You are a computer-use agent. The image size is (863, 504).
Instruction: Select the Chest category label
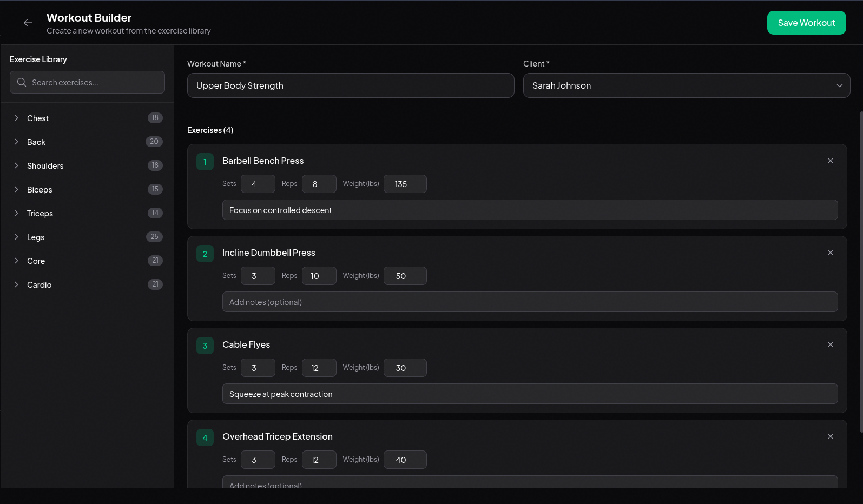(x=38, y=118)
